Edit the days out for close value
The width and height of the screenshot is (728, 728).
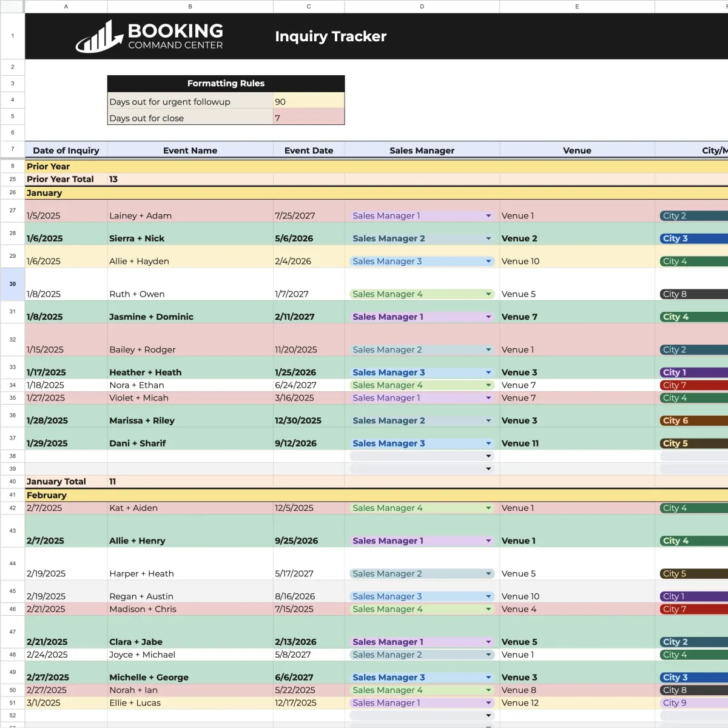[x=308, y=118]
